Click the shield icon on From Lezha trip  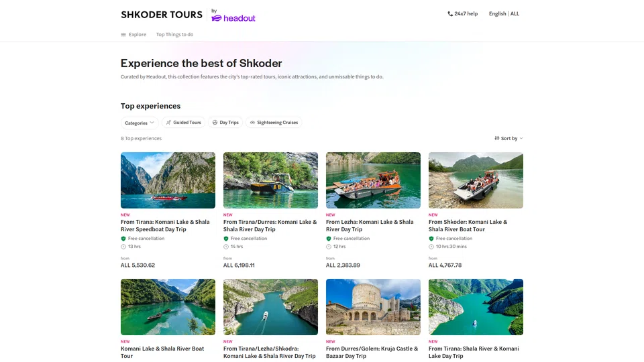point(329,239)
